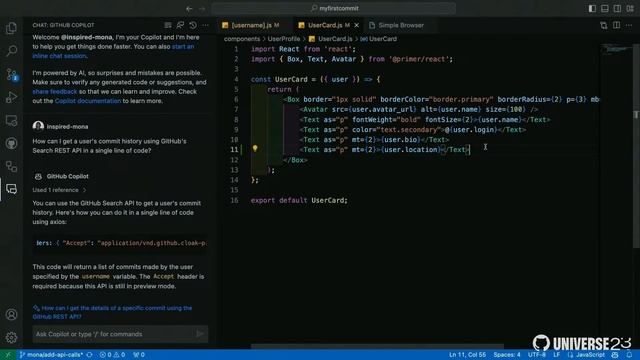Screen dimensions: 640x360
Task: Click the editor horizontal scrollbar
Action: tap(377, 346)
